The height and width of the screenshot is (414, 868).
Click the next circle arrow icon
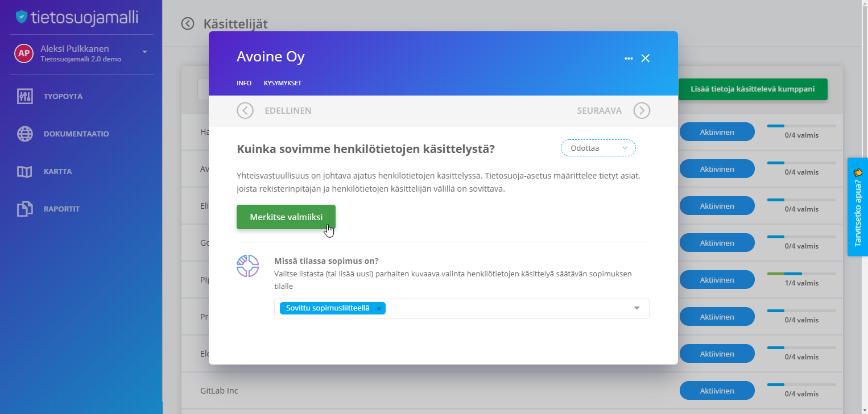(x=642, y=110)
